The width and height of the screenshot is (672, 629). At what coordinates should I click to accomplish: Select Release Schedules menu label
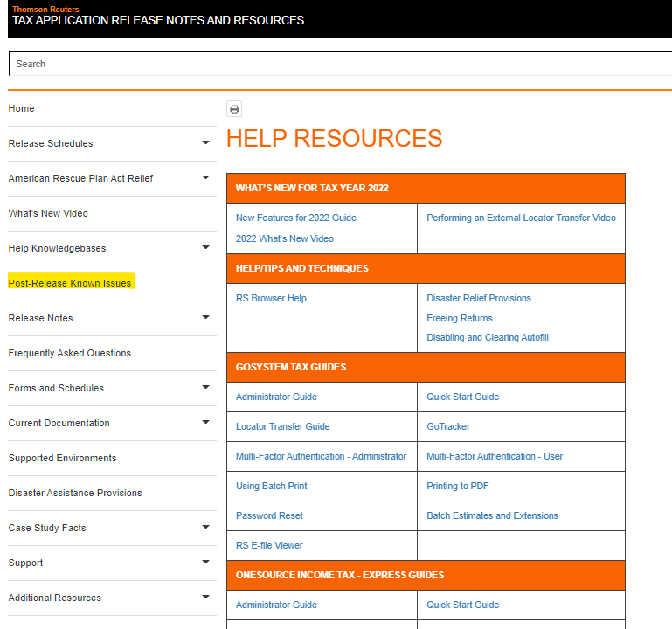click(51, 143)
